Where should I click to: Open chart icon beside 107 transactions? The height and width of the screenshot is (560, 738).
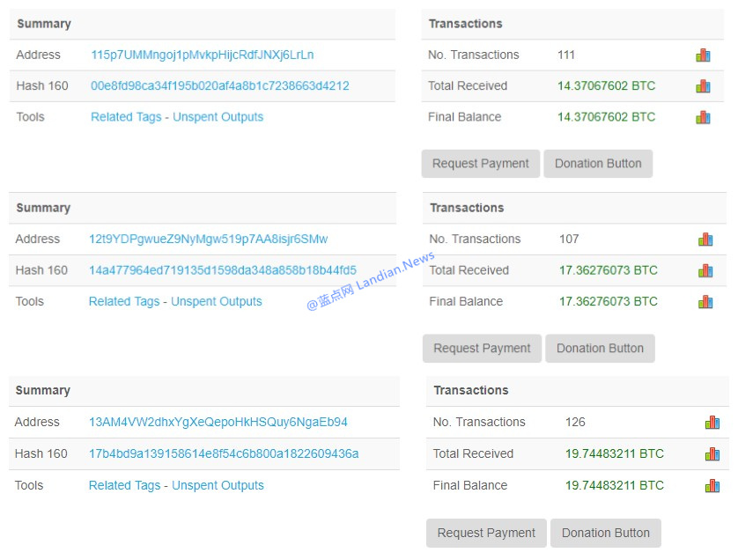tap(705, 239)
